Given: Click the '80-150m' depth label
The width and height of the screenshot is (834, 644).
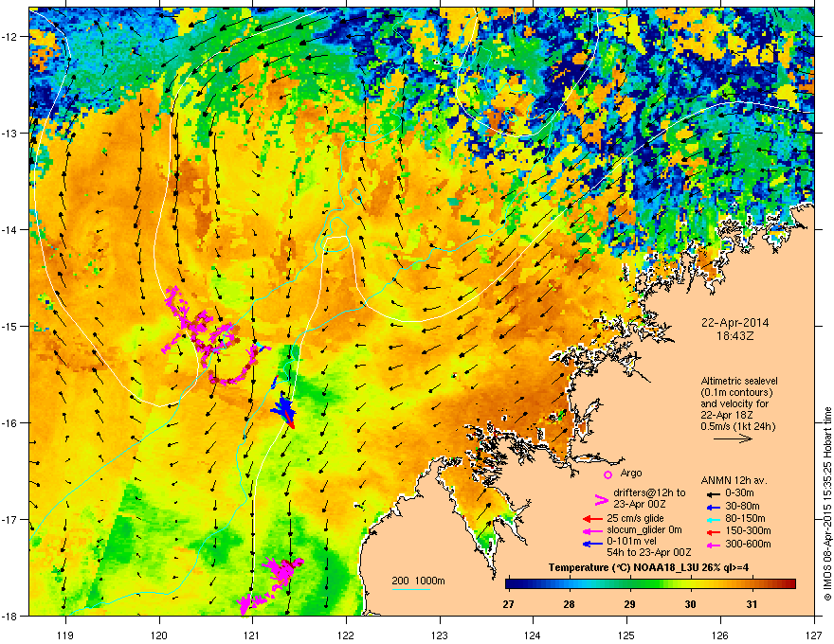Looking at the screenshot, I should (x=745, y=518).
